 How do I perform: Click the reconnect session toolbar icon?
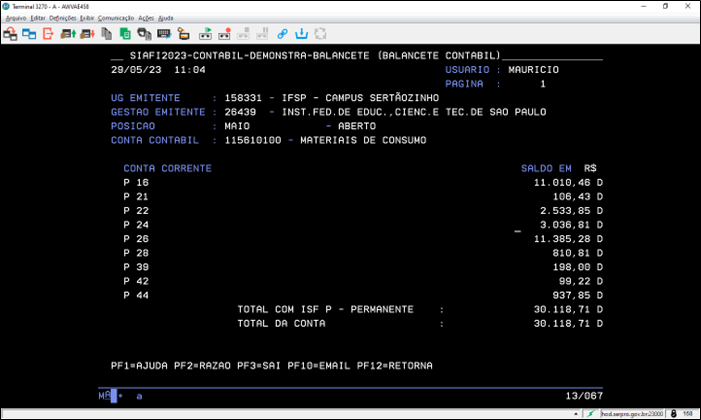(x=10, y=34)
